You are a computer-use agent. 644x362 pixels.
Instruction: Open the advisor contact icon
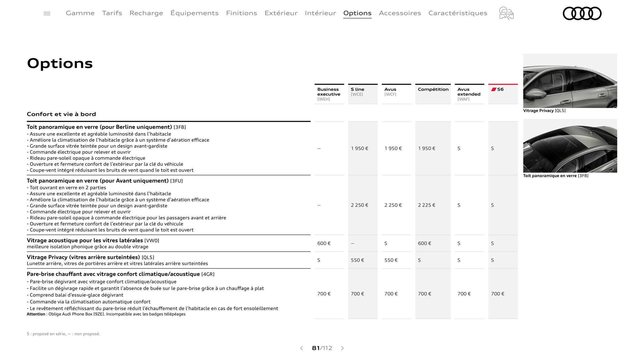click(506, 13)
